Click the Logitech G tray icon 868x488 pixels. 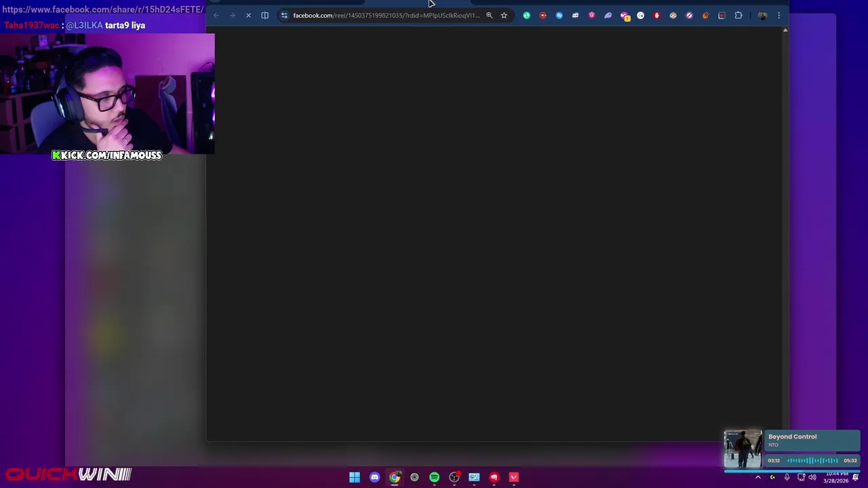coord(772,477)
